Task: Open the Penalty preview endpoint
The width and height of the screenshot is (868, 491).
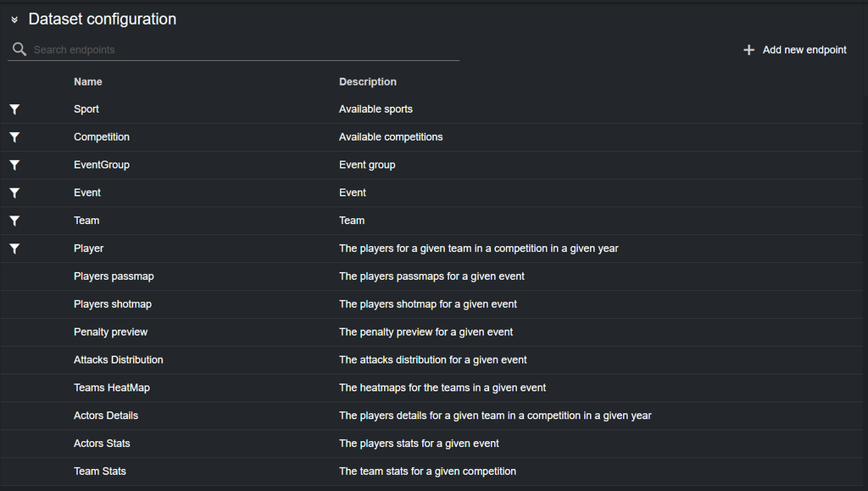Action: (x=110, y=332)
